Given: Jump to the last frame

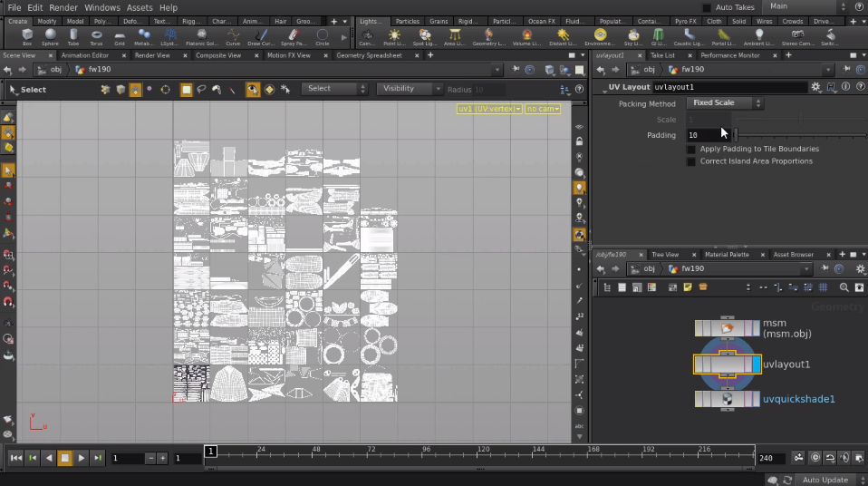Looking at the screenshot, I should coord(98,458).
